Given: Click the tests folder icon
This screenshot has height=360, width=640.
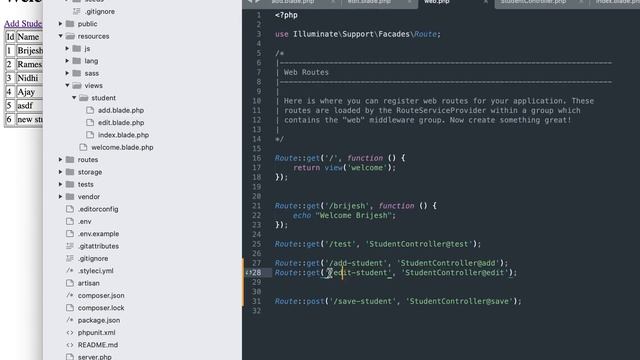Looking at the screenshot, I should click(70, 184).
